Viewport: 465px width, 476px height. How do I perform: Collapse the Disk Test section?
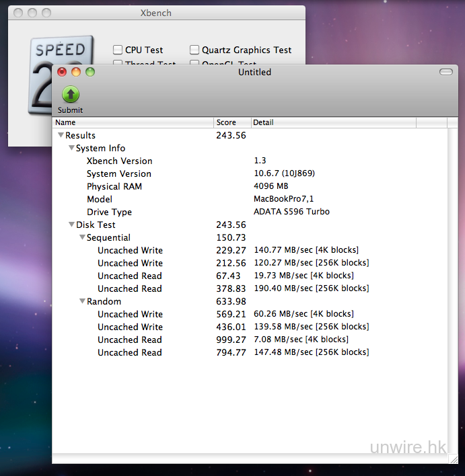tap(71, 225)
